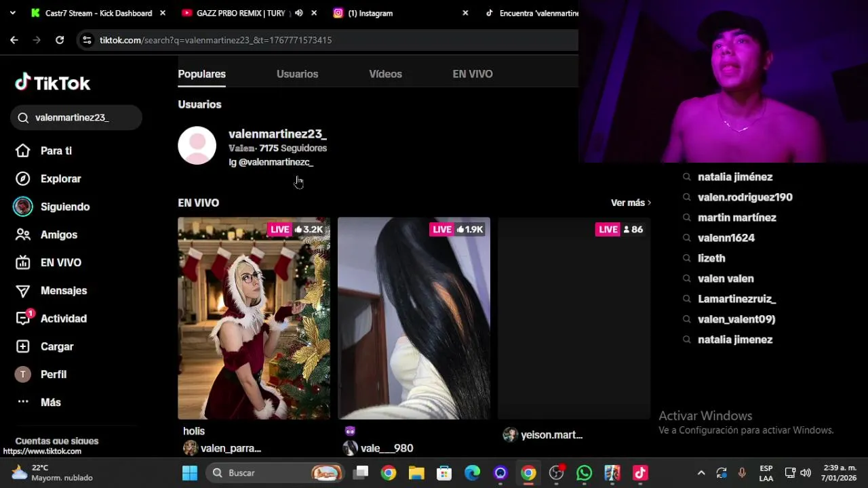Close the Instagram tab
This screenshot has height=488, width=868.
465,13
